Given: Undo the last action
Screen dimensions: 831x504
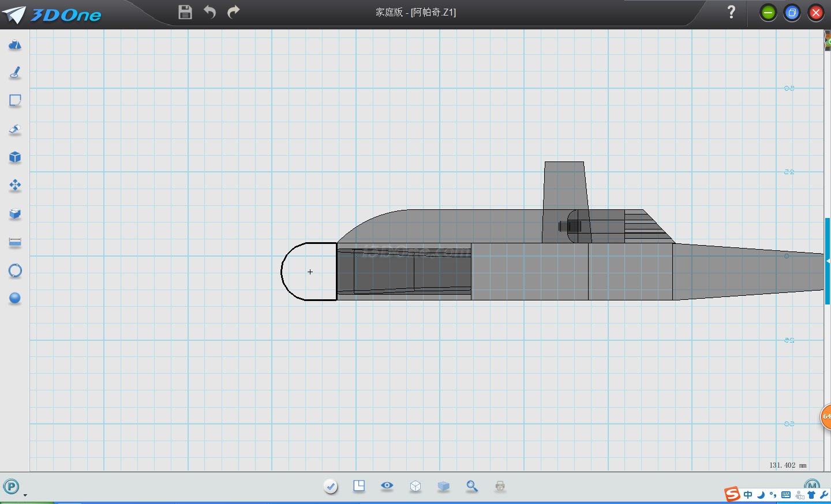Looking at the screenshot, I should click(x=209, y=12).
